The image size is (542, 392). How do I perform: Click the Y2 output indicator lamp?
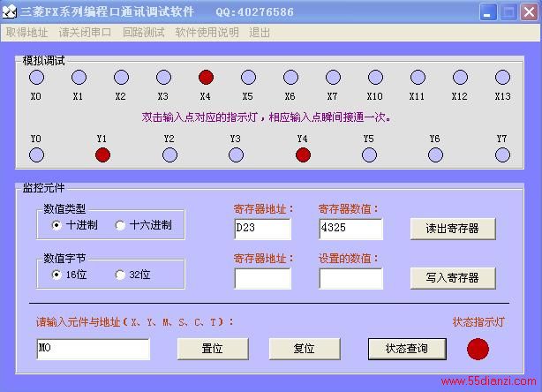click(169, 155)
